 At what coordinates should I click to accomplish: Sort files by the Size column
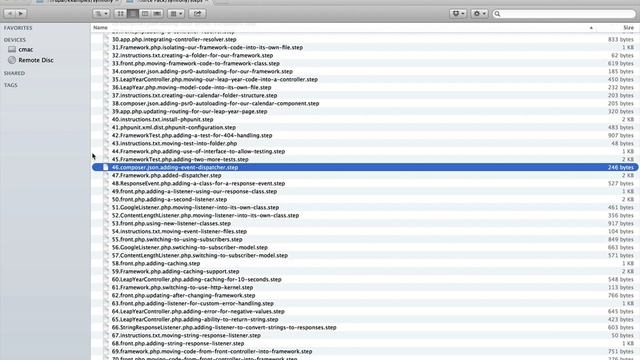click(x=628, y=28)
